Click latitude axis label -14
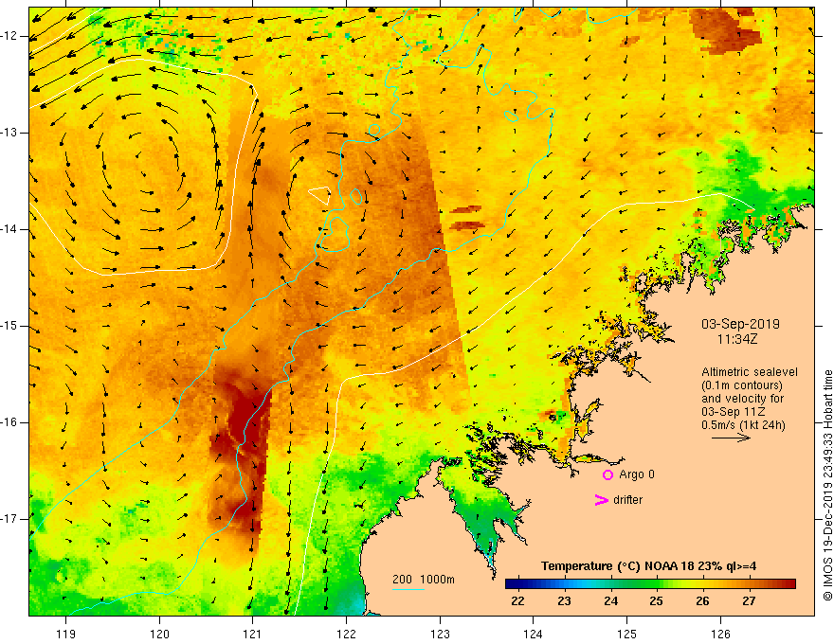The width and height of the screenshot is (834, 644). 9,229
